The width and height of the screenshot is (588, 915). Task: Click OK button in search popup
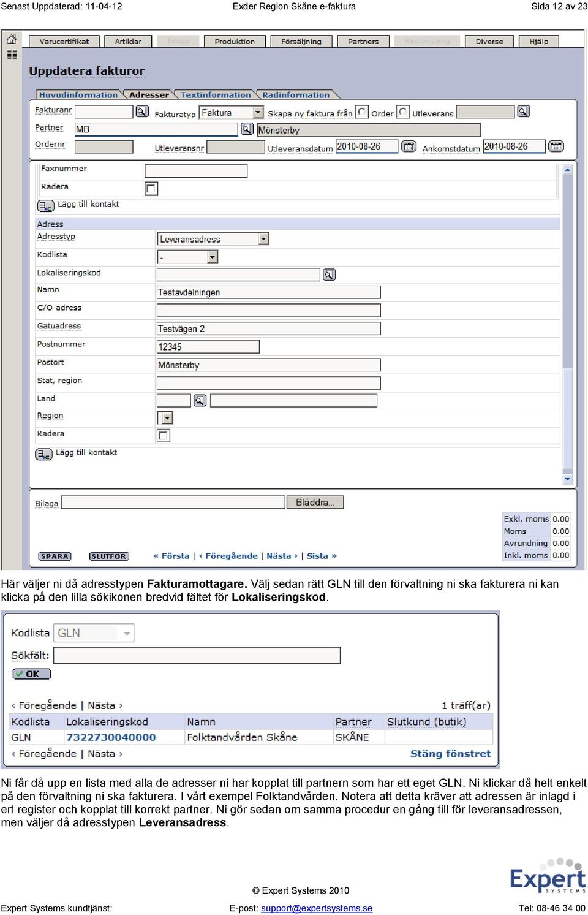pyautogui.click(x=32, y=674)
